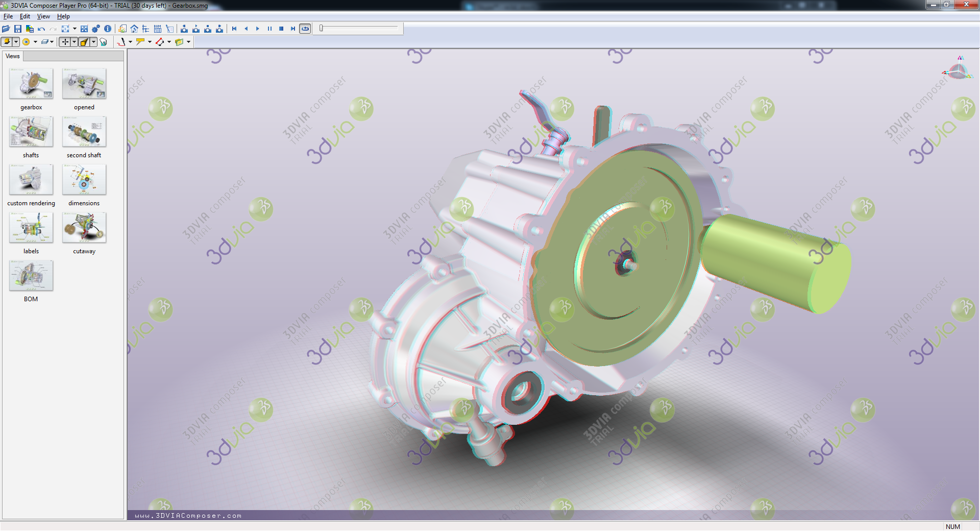Toggle the yellow block render mode button
980x531 pixels.
(7, 42)
